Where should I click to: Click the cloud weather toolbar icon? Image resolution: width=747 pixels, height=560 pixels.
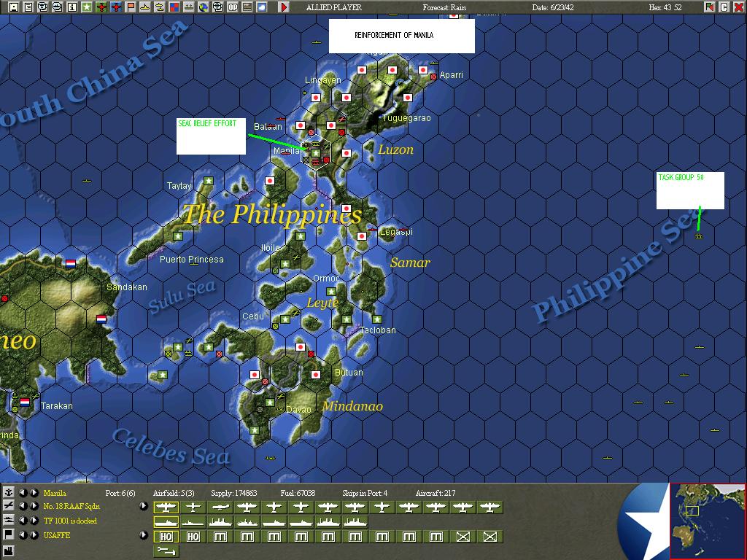coord(262,7)
